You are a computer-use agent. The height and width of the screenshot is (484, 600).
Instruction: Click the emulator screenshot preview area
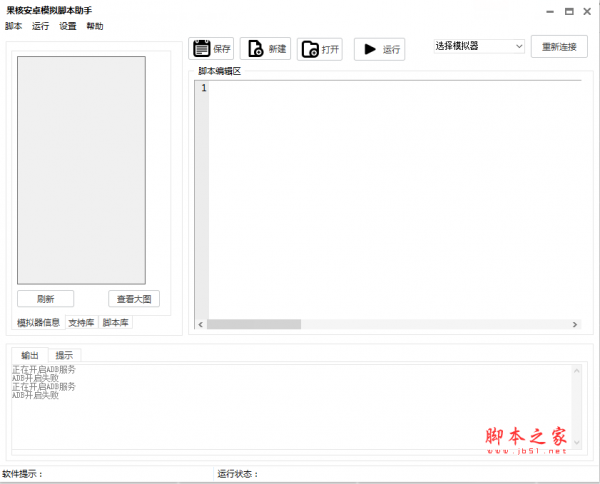(81, 170)
